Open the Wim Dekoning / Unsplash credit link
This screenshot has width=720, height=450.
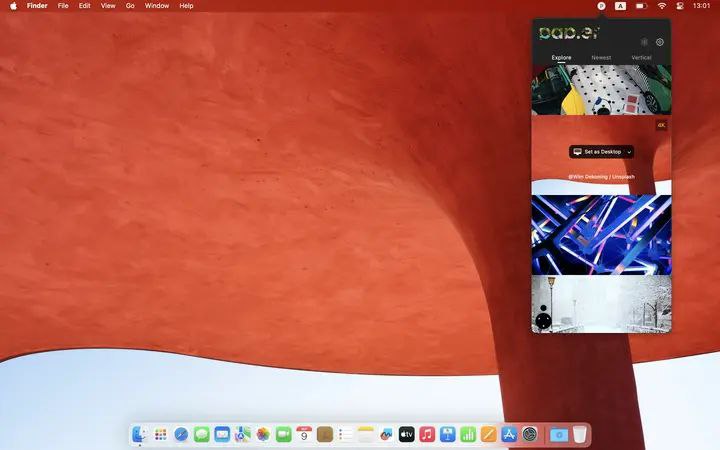(601, 176)
